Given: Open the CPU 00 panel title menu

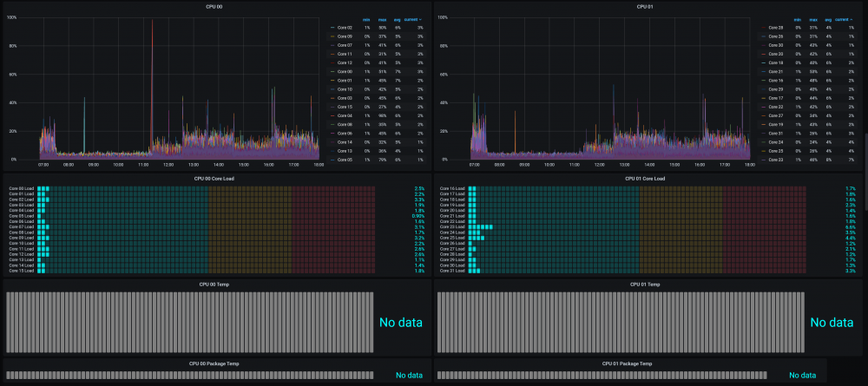Looking at the screenshot, I should [216, 7].
